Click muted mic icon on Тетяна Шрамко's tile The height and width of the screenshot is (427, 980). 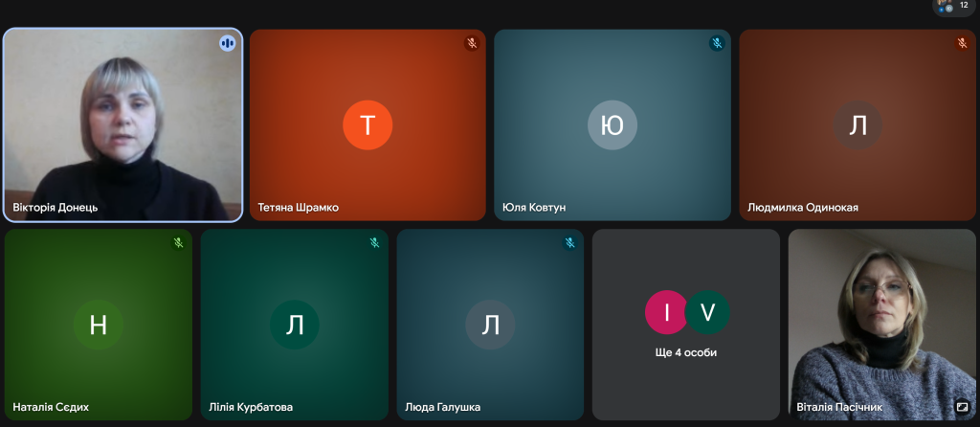pyautogui.click(x=472, y=43)
